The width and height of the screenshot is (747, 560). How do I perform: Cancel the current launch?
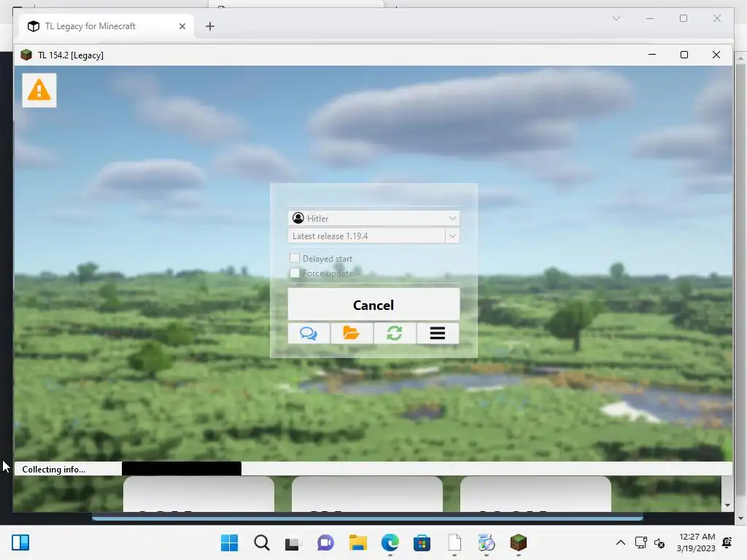coord(373,304)
